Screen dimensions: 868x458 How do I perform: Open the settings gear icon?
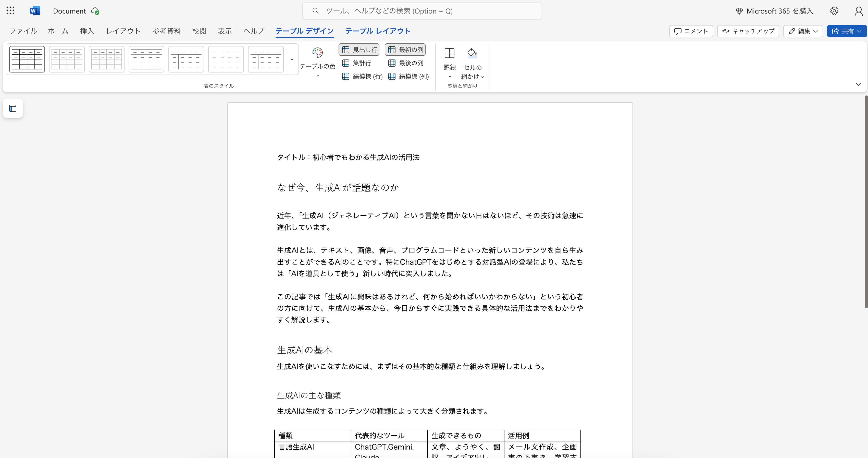(x=834, y=10)
